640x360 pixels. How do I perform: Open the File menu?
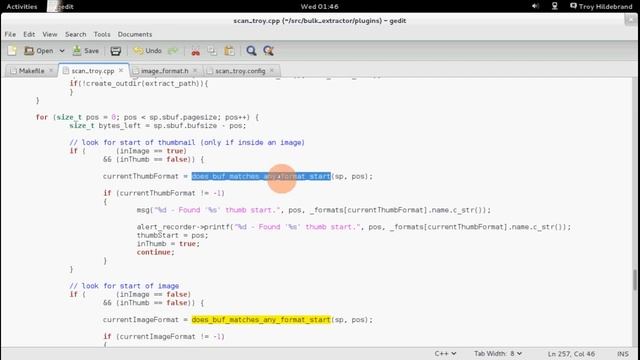pyautogui.click(x=10, y=34)
